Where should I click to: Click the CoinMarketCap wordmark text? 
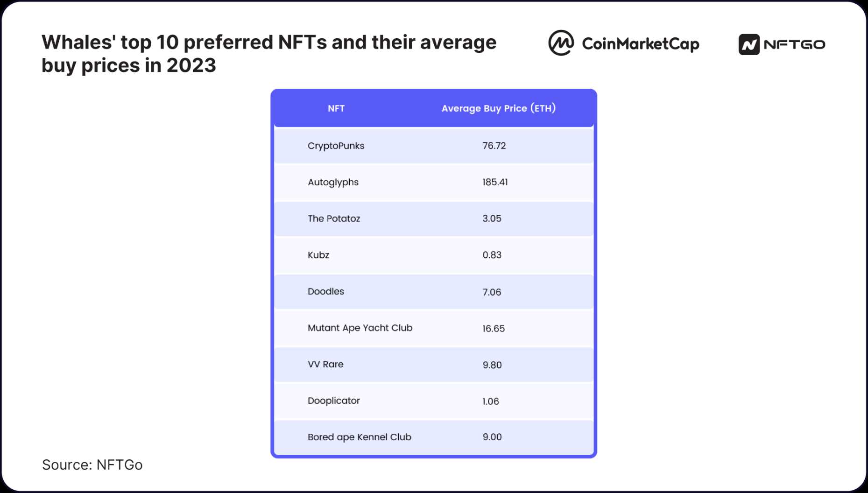point(640,44)
